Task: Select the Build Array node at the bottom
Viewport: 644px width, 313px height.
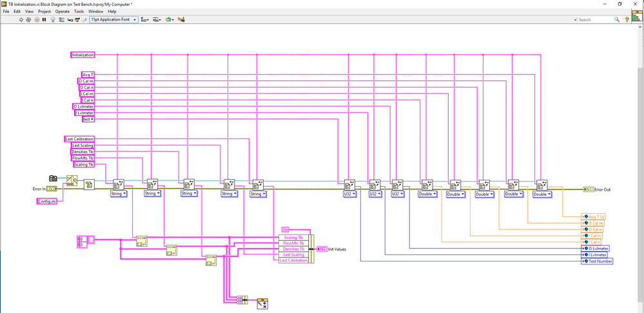Action: coord(242,299)
